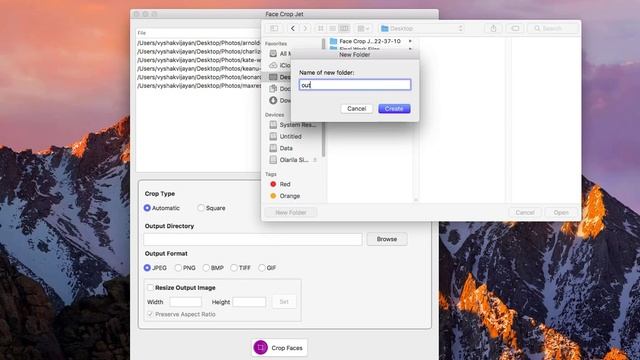Click the file browser sidebar scrollbar
Screen dimensions: 640x360
point(323,98)
